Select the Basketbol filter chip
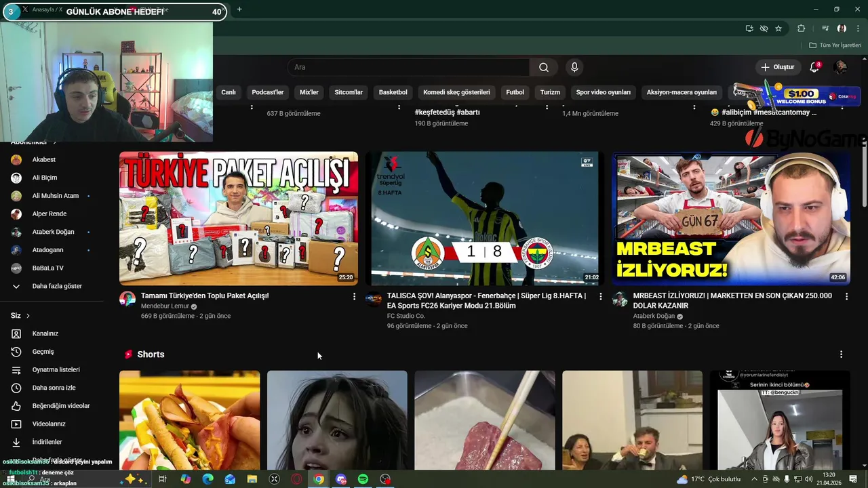868x488 pixels. [x=393, y=92]
